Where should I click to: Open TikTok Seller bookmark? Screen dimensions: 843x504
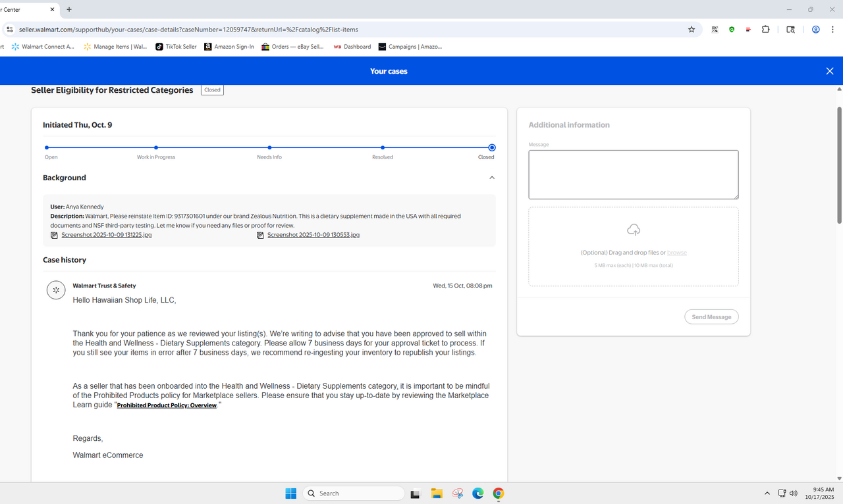pyautogui.click(x=176, y=47)
